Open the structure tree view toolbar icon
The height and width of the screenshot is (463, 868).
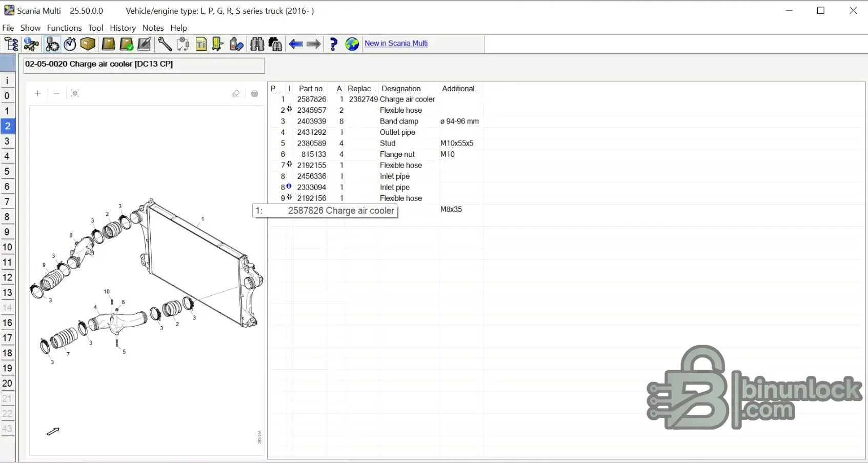11,44
